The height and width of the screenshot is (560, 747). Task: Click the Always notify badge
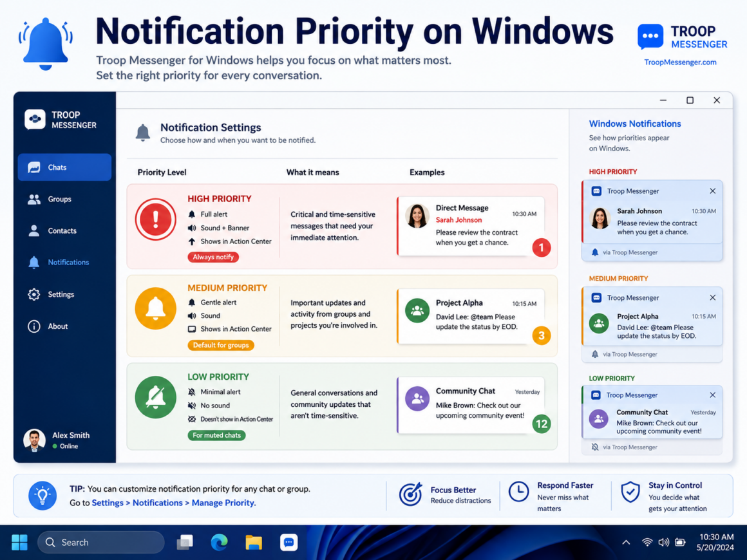[213, 257]
